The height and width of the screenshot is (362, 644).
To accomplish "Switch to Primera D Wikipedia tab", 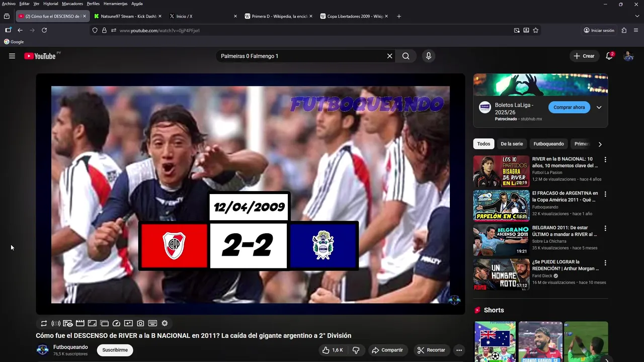I will [x=278, y=16].
